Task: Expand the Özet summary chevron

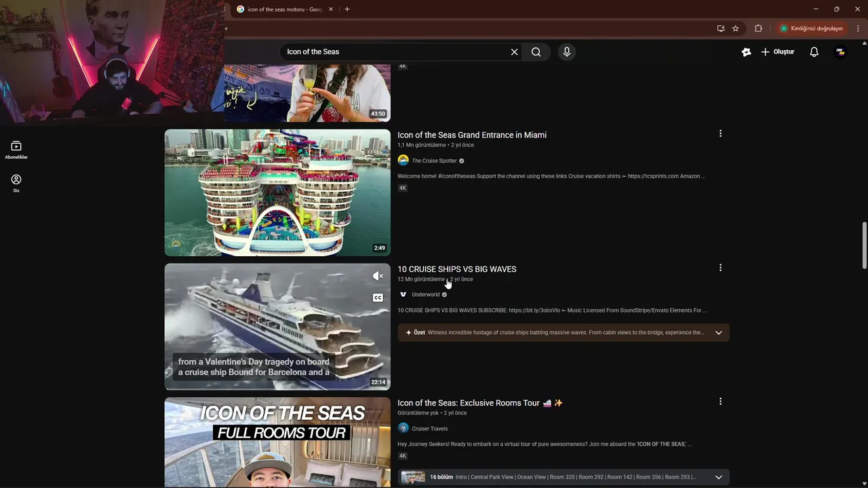Action: tap(718, 333)
